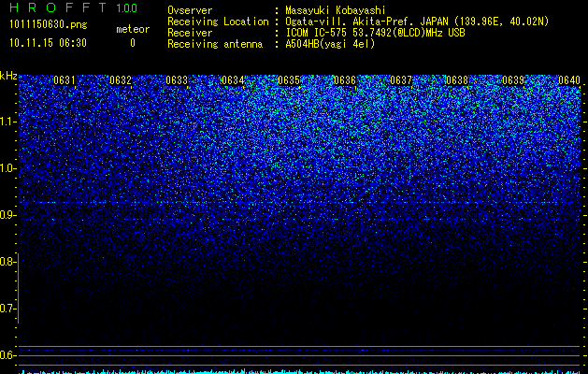Click the meteor count value 0

coord(133,43)
